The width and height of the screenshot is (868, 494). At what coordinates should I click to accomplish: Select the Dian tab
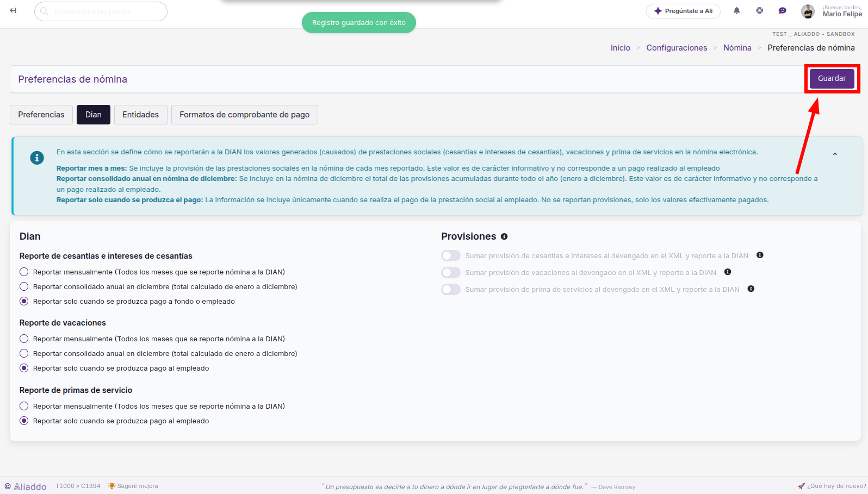point(94,115)
